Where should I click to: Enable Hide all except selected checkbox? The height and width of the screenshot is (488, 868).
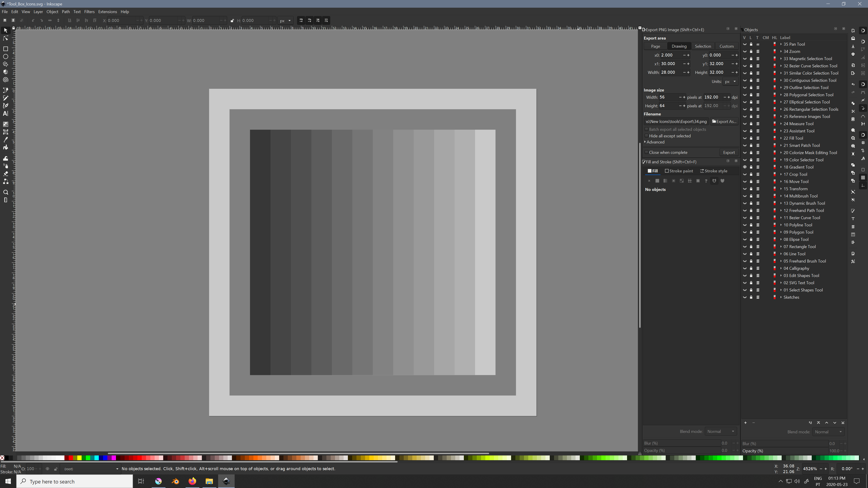(x=646, y=136)
